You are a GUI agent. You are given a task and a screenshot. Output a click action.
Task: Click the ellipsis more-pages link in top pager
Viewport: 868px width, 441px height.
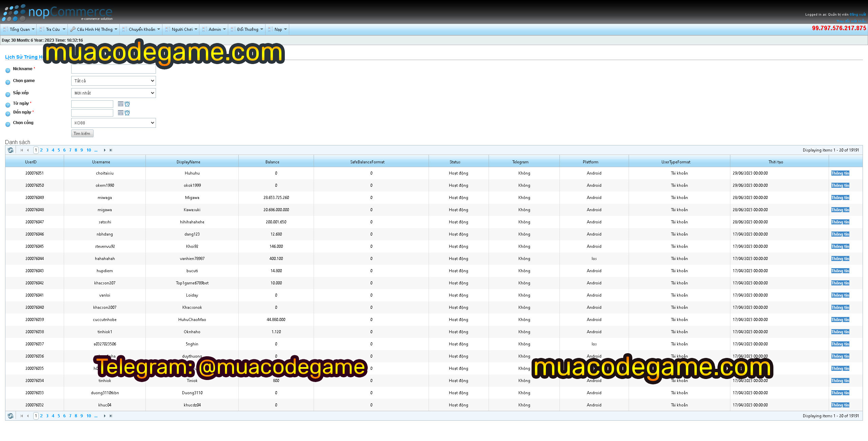coord(96,150)
